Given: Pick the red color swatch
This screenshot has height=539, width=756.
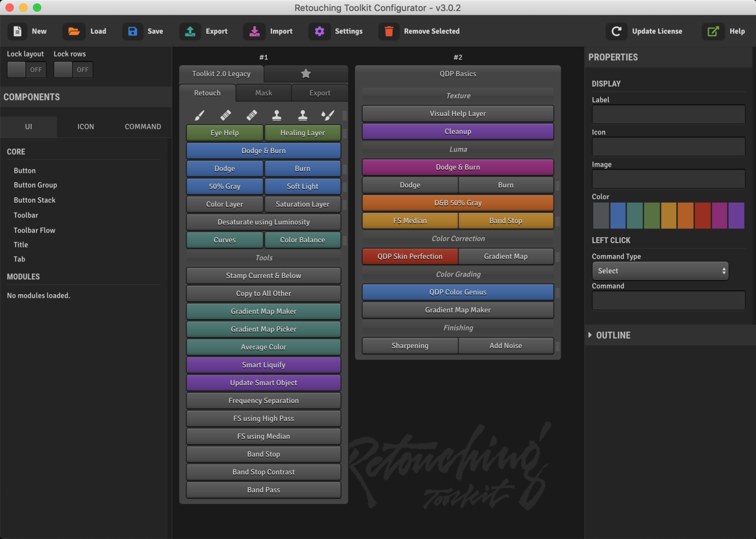Looking at the screenshot, I should 703,216.
